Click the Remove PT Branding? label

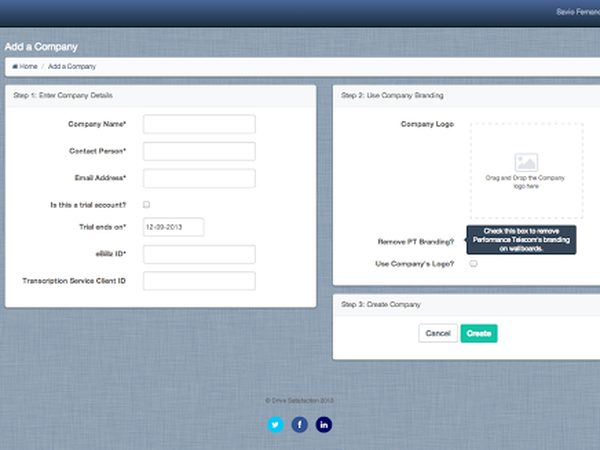(x=416, y=242)
